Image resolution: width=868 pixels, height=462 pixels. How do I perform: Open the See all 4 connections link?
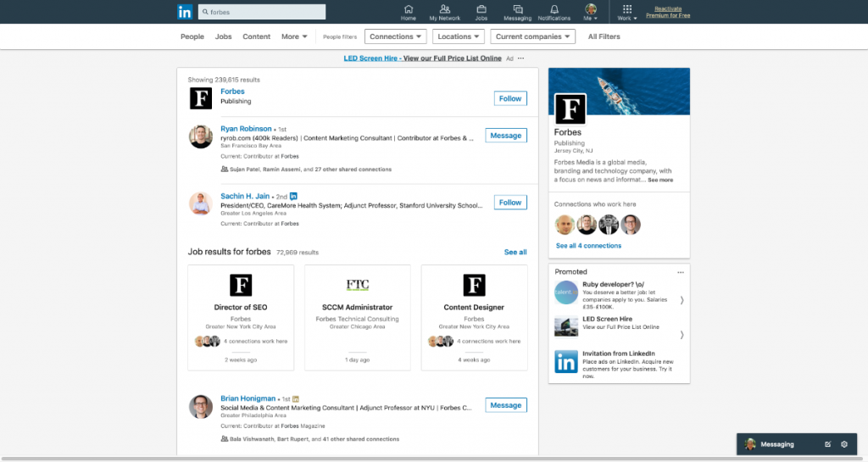pyautogui.click(x=588, y=246)
